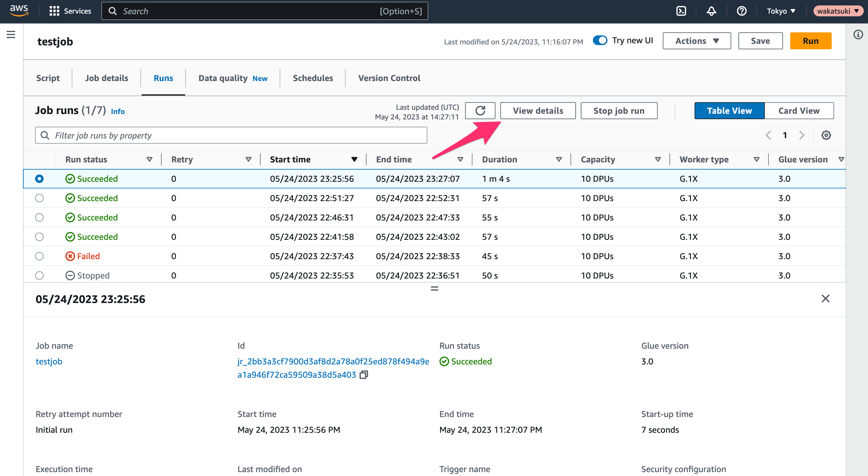Viewport: 868px width, 476px height.
Task: Open the Schedules tab
Action: pos(313,78)
